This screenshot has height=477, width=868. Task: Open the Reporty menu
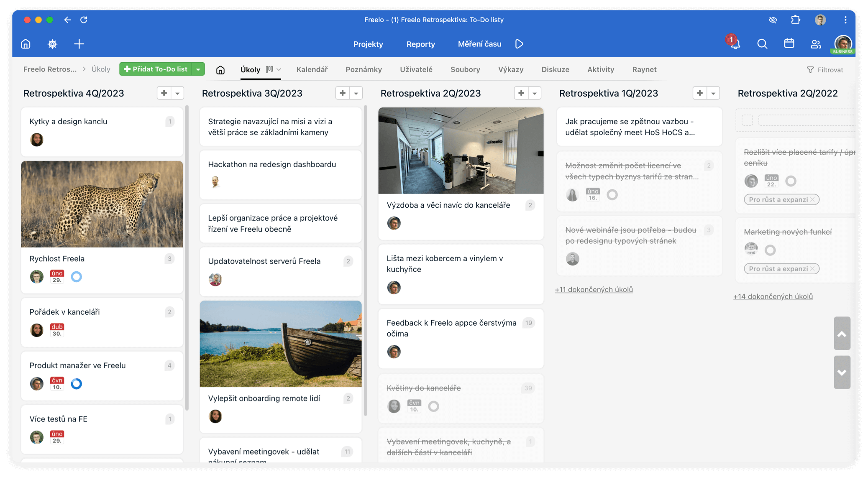(x=421, y=44)
